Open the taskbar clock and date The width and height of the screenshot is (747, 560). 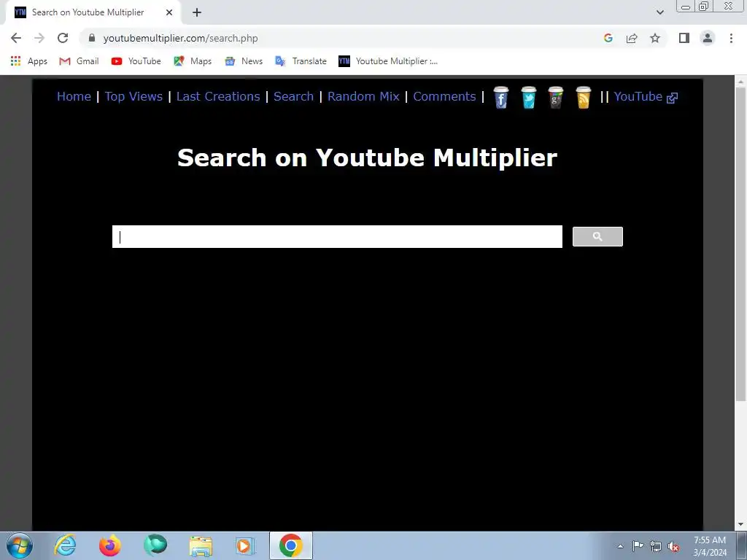710,546
